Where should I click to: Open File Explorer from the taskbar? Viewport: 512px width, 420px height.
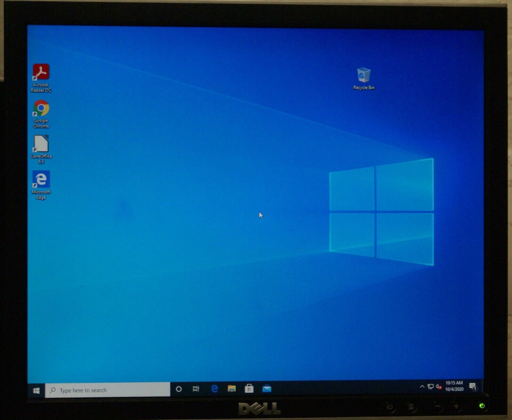click(232, 389)
